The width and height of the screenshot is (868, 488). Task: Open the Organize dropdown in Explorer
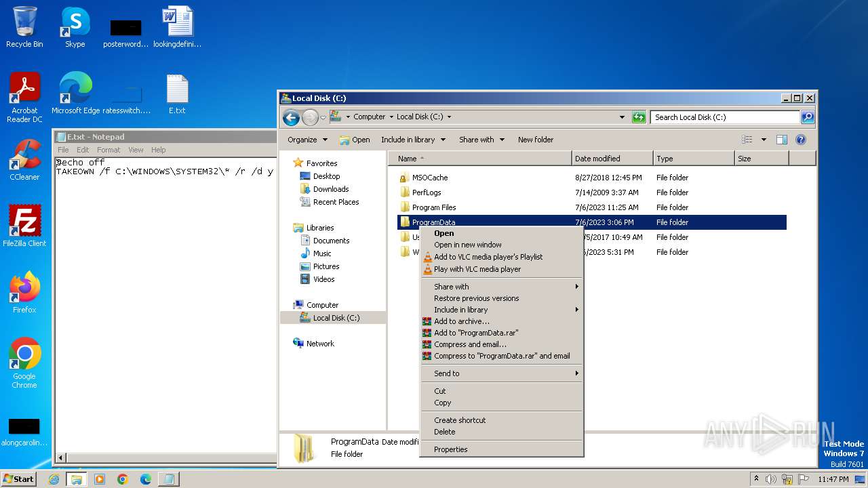(x=307, y=140)
